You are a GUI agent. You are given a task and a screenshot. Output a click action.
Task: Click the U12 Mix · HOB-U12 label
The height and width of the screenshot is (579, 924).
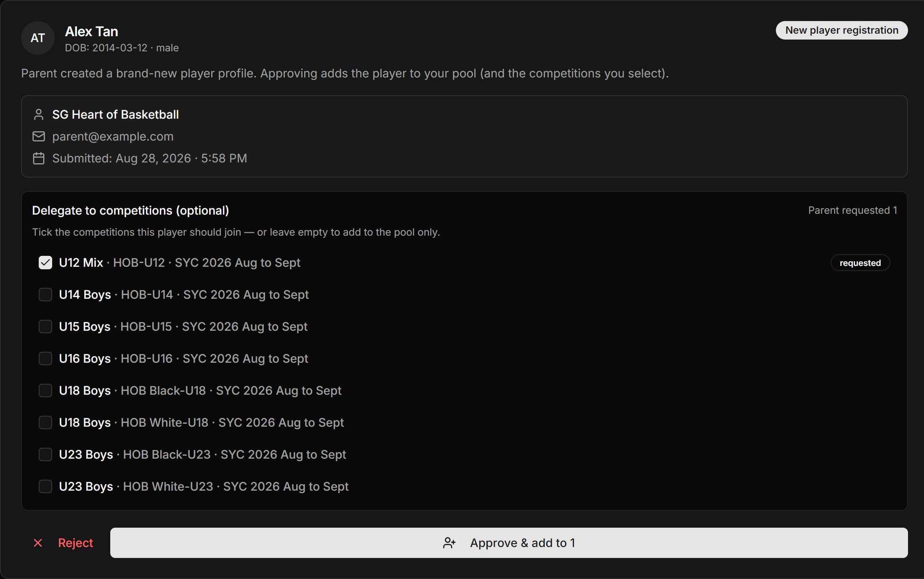pos(180,263)
